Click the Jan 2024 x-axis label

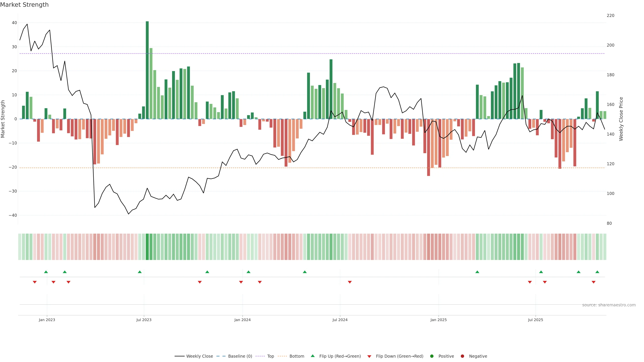click(x=242, y=320)
